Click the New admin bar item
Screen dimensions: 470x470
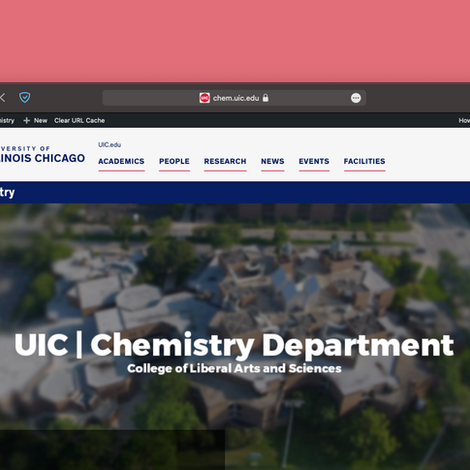(x=41, y=121)
